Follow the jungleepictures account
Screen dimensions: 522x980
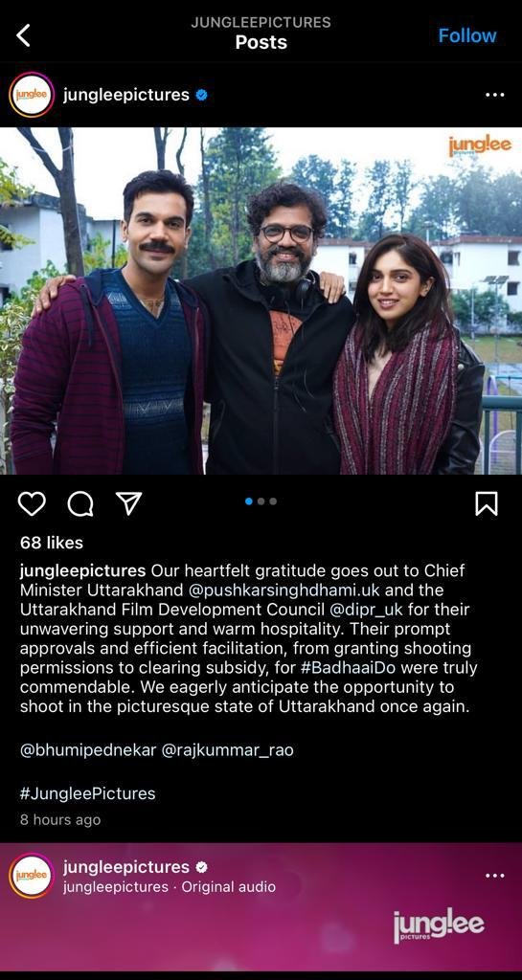click(467, 35)
